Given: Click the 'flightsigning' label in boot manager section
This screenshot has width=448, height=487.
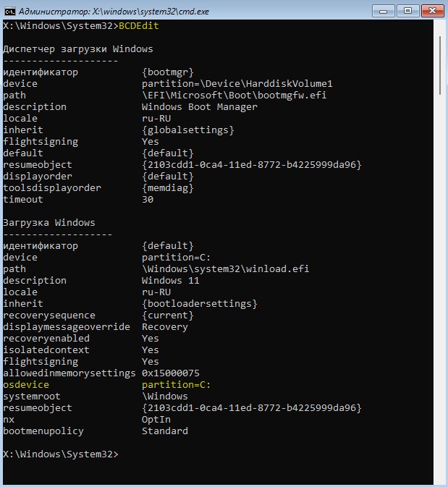Looking at the screenshot, I should pyautogui.click(x=41, y=142).
